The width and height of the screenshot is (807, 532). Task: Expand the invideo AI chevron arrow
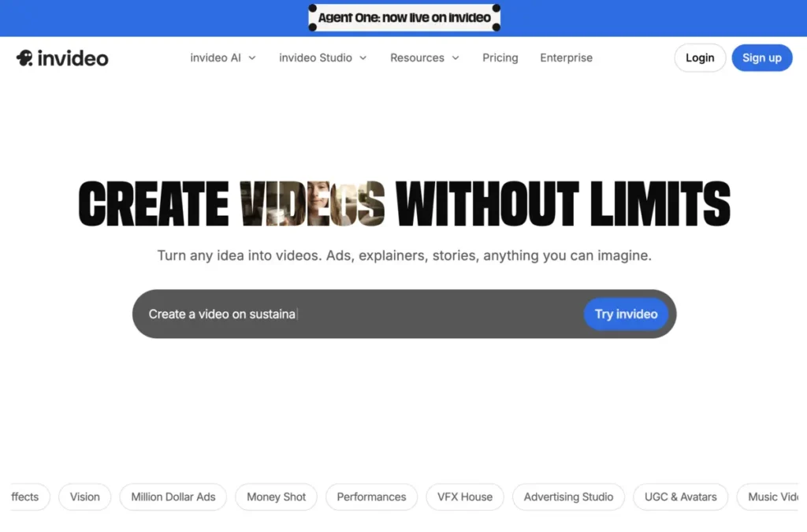click(252, 58)
